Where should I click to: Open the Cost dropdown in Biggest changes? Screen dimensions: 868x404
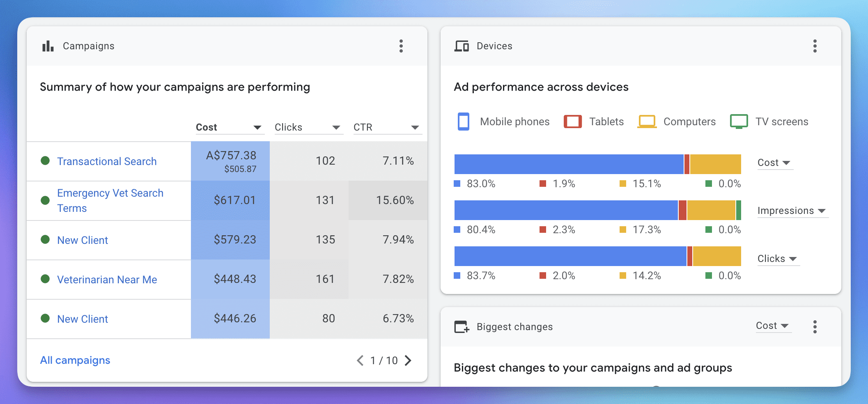point(773,326)
